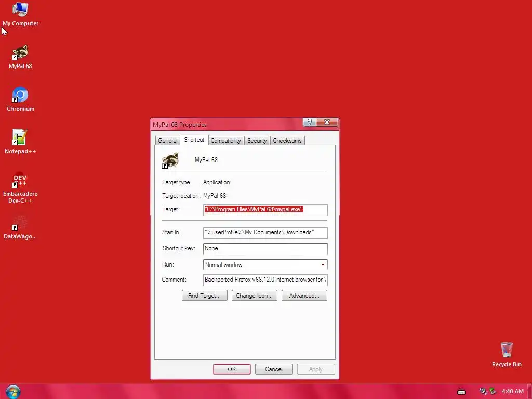Click the Shortcut key field showing None

click(x=265, y=249)
